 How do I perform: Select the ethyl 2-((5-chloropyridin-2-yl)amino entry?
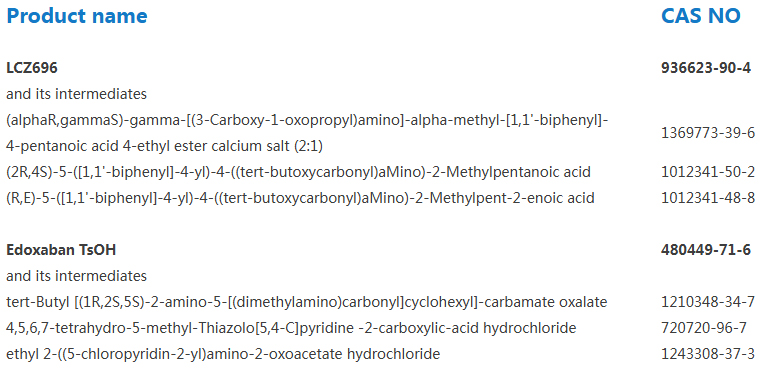click(223, 353)
